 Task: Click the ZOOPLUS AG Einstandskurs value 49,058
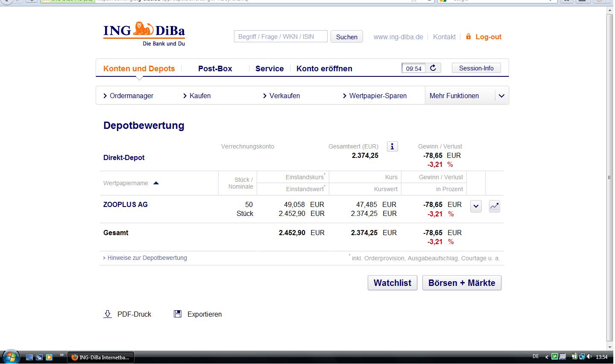(x=294, y=204)
